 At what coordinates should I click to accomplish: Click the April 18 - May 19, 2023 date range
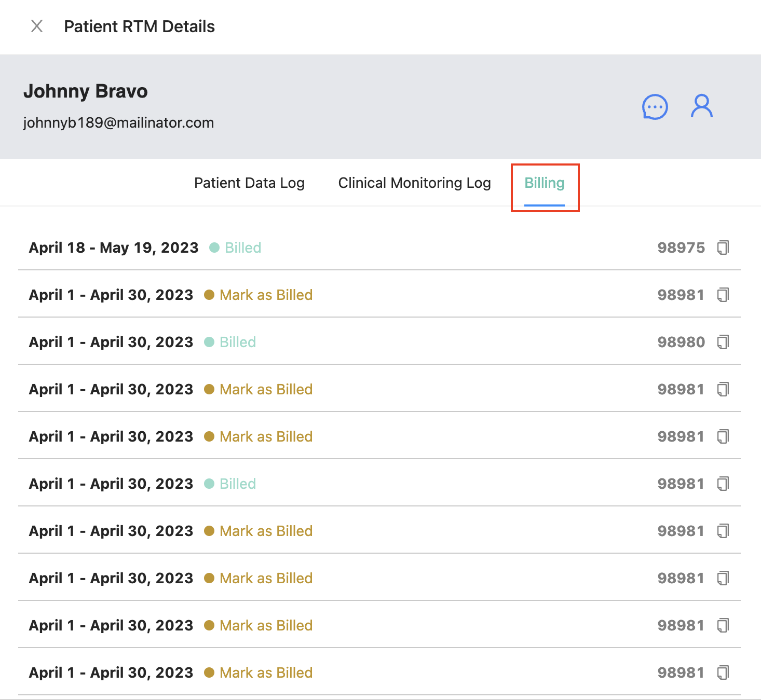click(x=113, y=248)
